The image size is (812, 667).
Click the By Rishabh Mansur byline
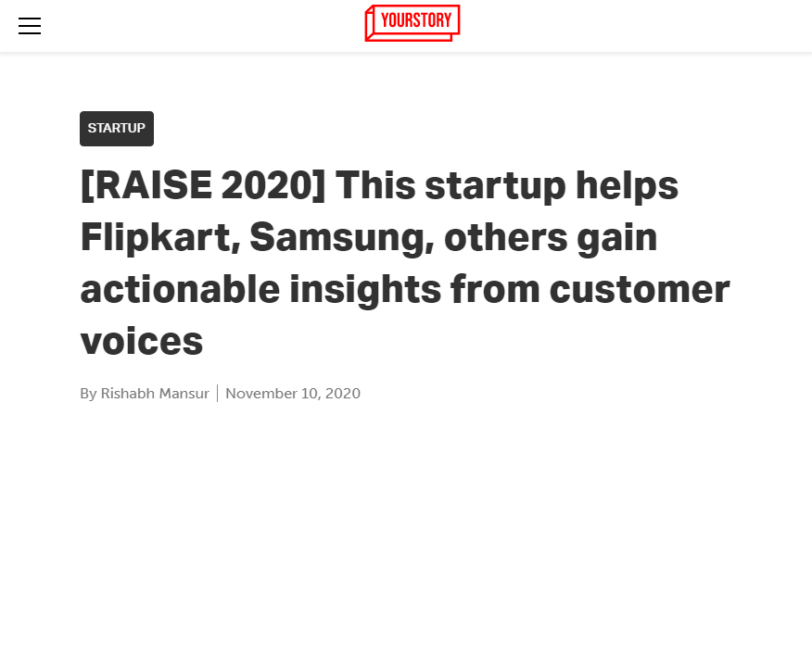click(x=145, y=393)
